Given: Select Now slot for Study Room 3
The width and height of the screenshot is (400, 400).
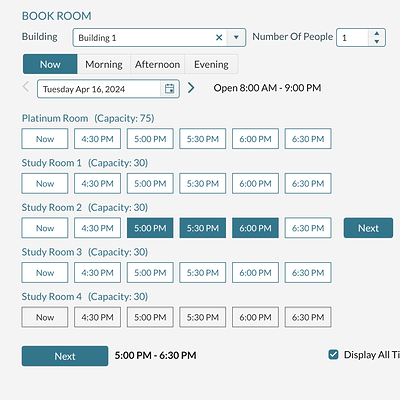Looking at the screenshot, I should point(45,273).
